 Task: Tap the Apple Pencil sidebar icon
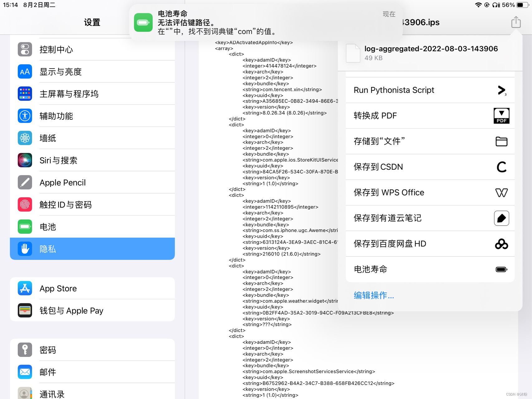click(x=25, y=182)
